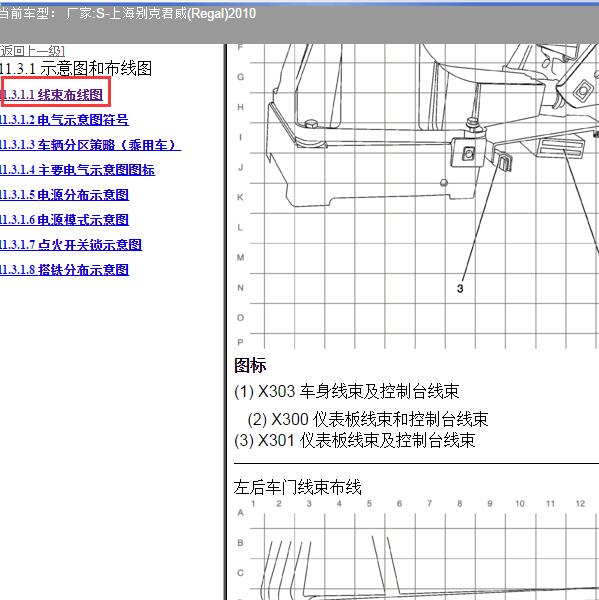Image resolution: width=599 pixels, height=600 pixels.
Task: Click the 左后车门线束布线 section title
Action: (298, 488)
